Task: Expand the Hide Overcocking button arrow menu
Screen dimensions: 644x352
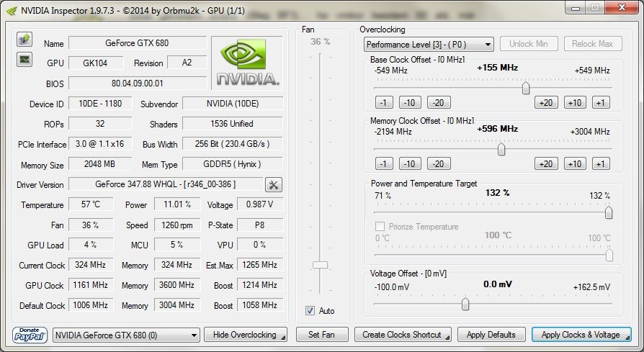Action: coord(283,338)
